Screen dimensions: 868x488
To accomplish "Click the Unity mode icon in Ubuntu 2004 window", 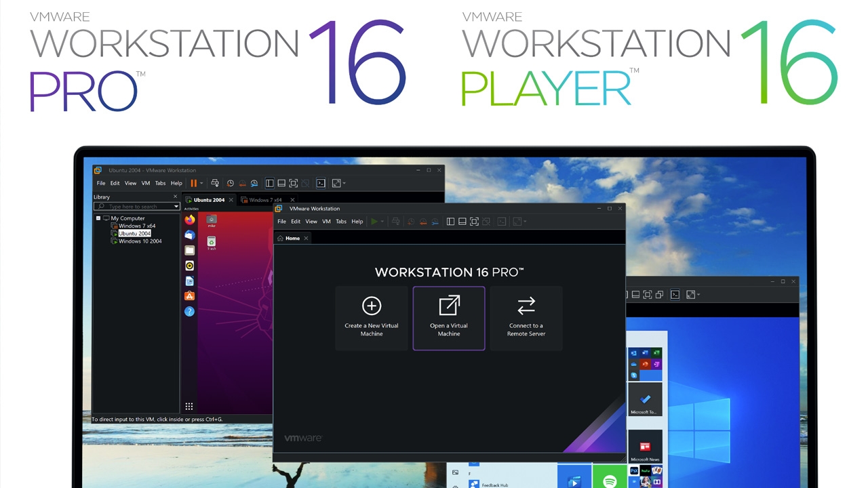I will point(306,183).
